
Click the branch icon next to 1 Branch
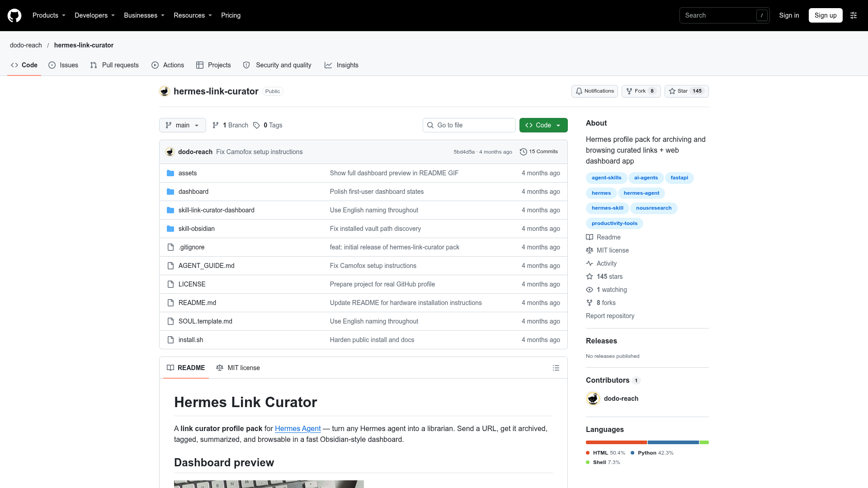point(216,125)
